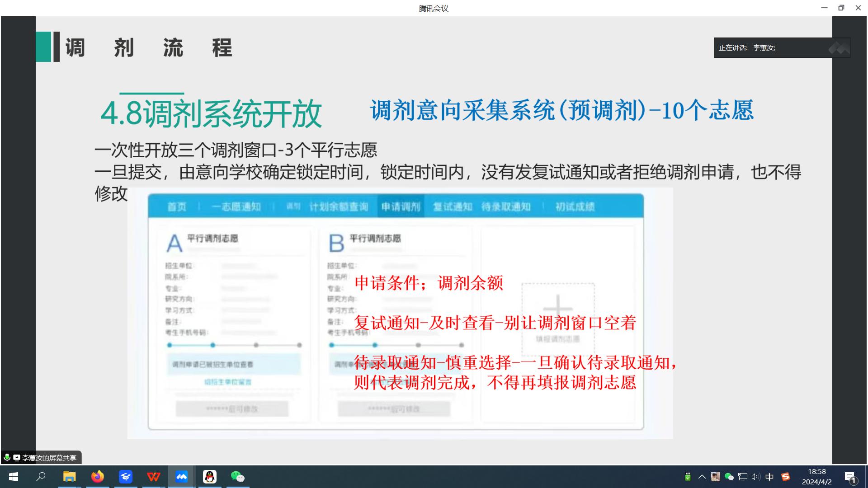Screen dimensions: 868x488
Task: Open QQ from the taskbar
Action: click(x=210, y=477)
